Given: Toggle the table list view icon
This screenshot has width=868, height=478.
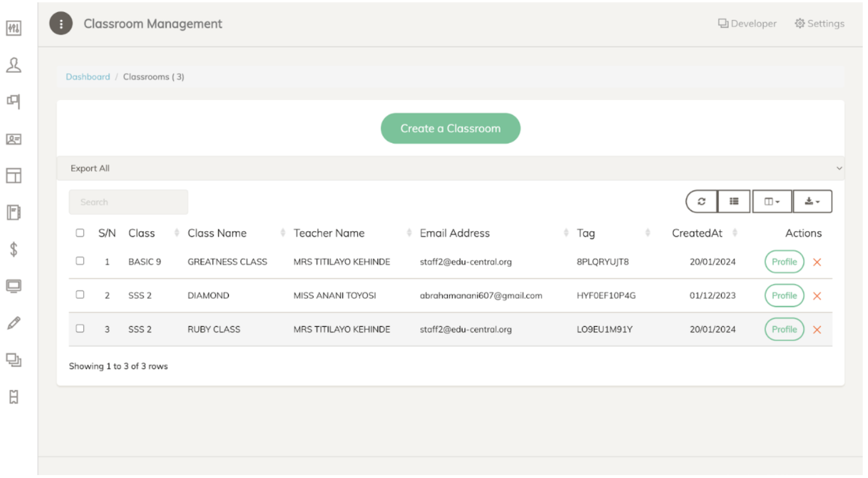Looking at the screenshot, I should tap(734, 202).
